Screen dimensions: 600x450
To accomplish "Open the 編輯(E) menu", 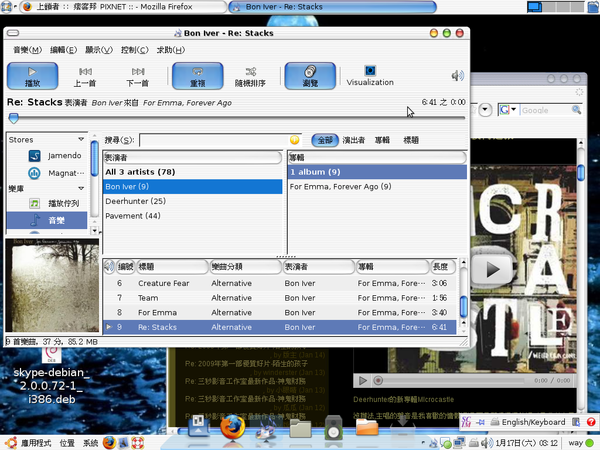I will [x=63, y=50].
